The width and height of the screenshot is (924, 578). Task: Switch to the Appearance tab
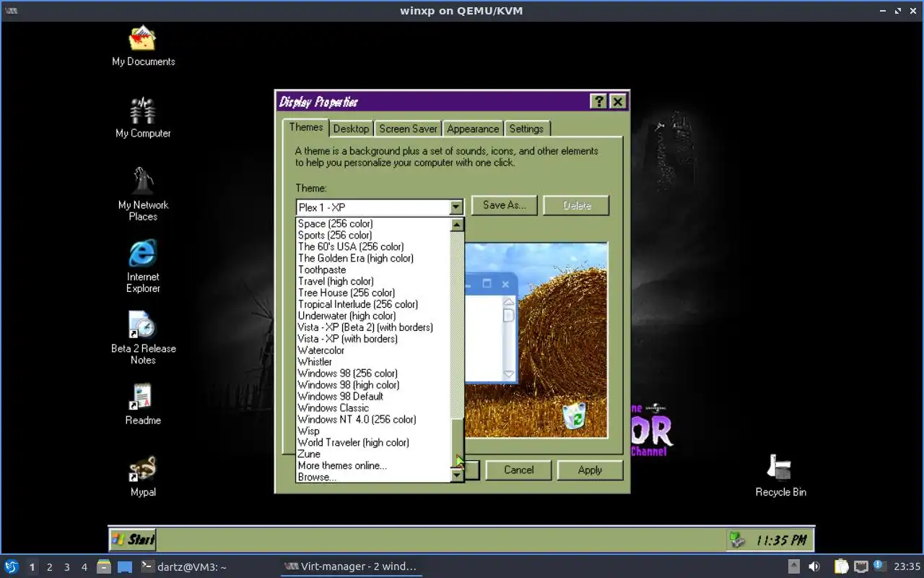[x=473, y=129]
